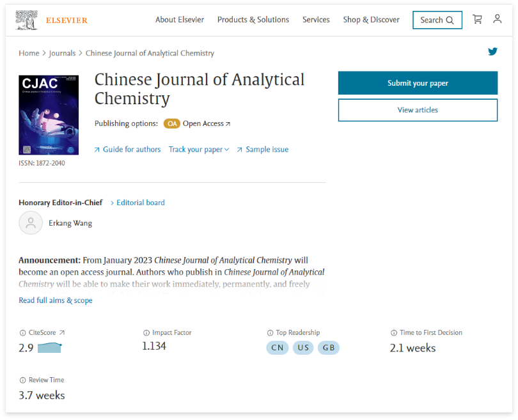Click the CJAC journal cover thumbnail
The height and width of the screenshot is (420, 518).
point(49,115)
